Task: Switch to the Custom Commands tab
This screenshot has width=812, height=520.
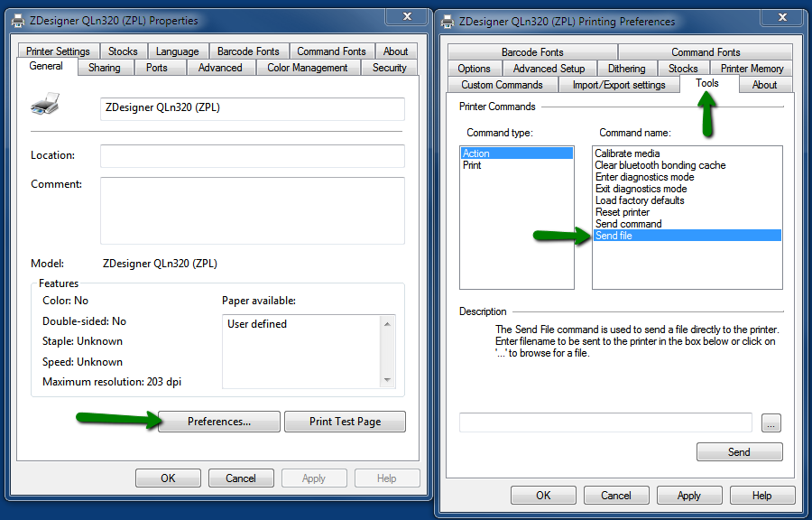Action: tap(503, 84)
